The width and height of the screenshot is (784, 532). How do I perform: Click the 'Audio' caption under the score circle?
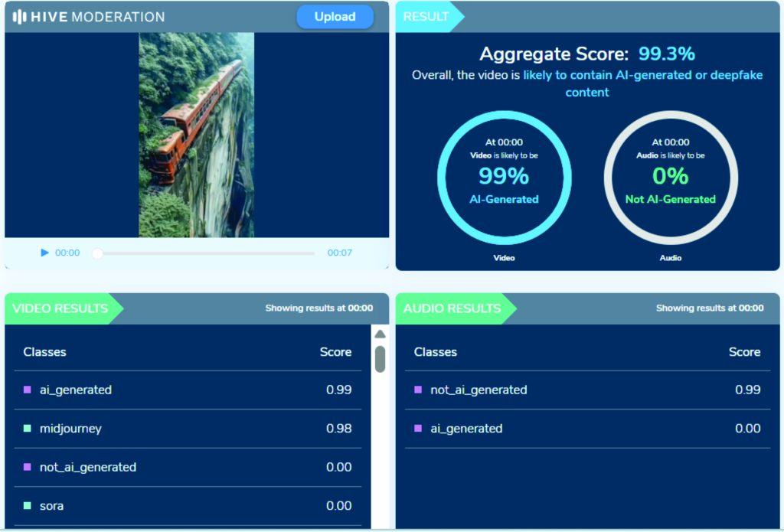671,258
